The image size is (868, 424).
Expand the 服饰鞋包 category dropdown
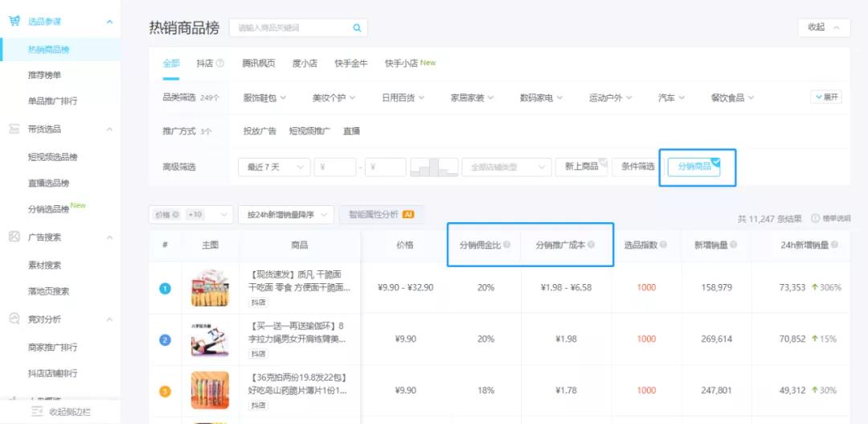point(264,98)
